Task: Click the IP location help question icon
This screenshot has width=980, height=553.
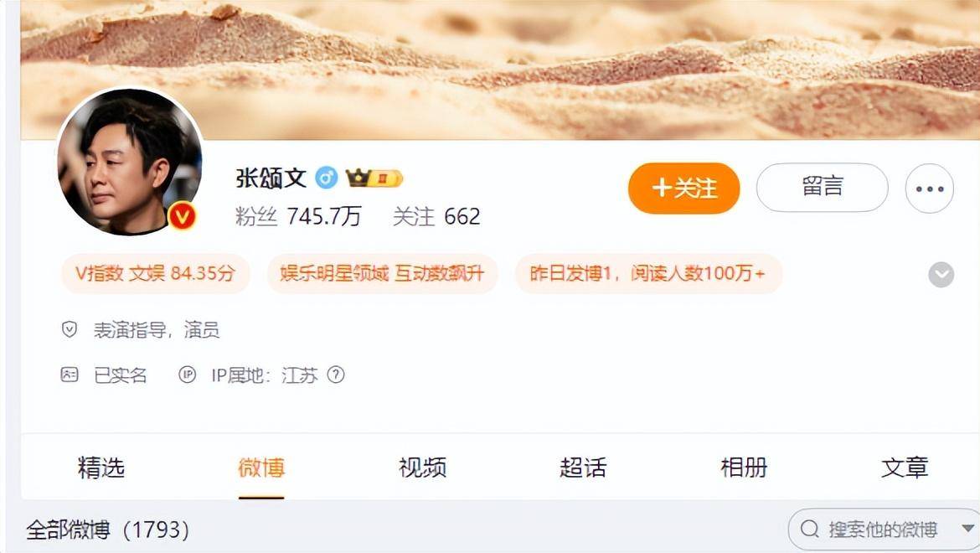Action: tap(336, 375)
